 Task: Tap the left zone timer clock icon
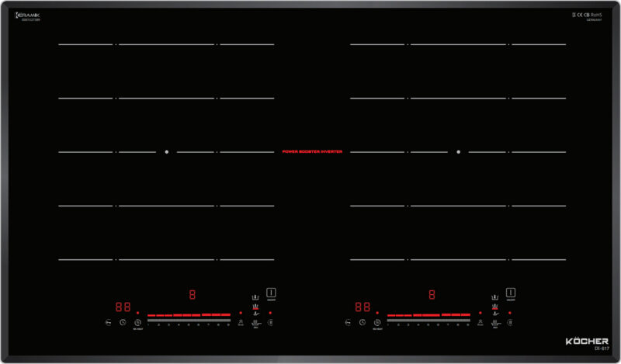click(123, 322)
